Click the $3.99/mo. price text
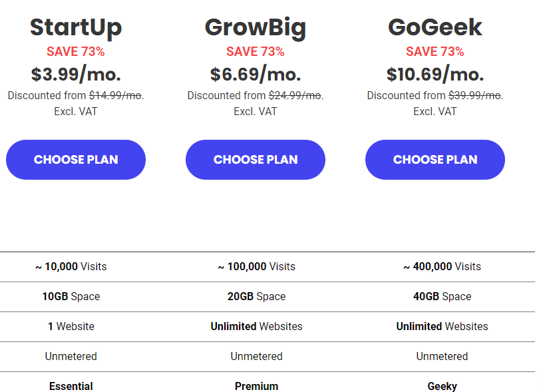The height and width of the screenshot is (392, 543). click(76, 74)
